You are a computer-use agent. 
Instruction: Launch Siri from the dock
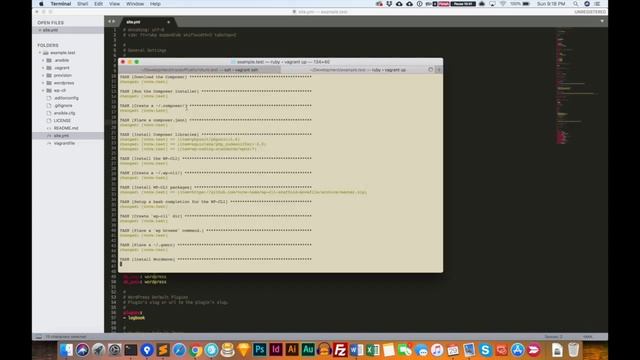82,350
